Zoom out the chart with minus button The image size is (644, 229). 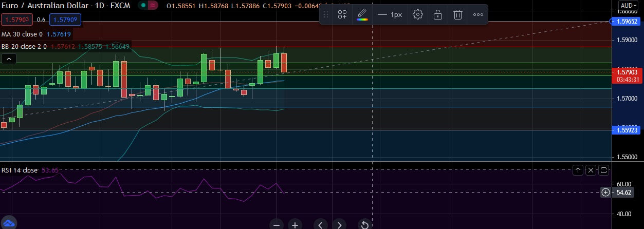[277, 225]
